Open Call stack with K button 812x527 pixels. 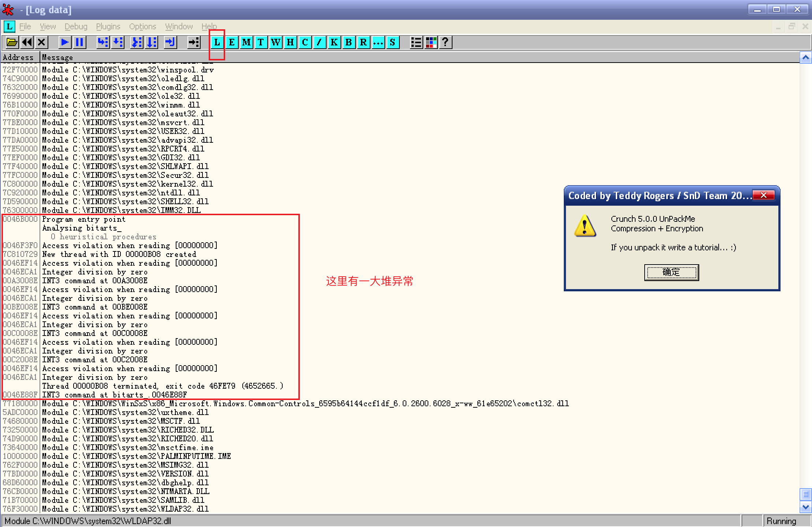334,42
